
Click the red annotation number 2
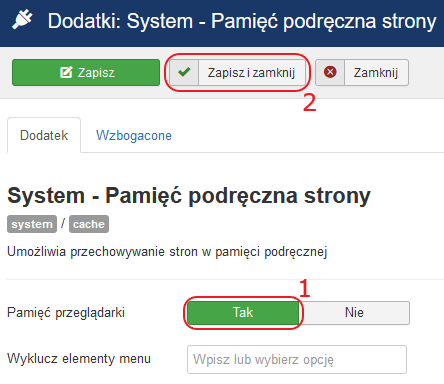(x=309, y=103)
